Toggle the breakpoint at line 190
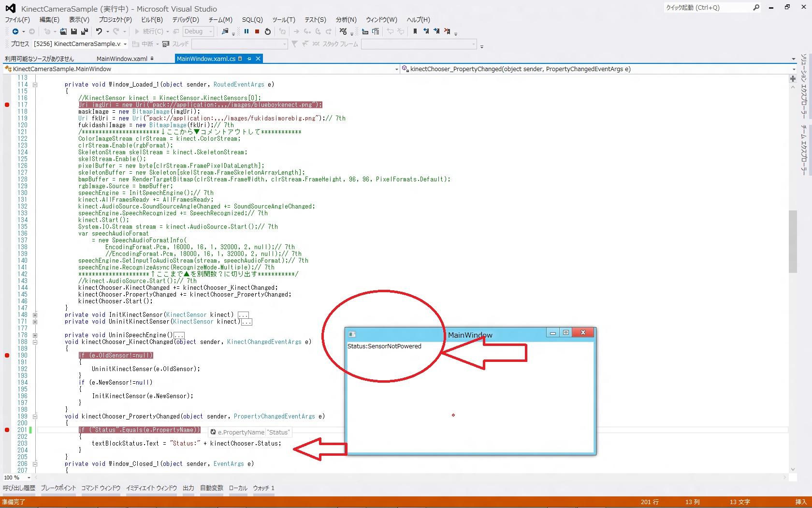This screenshot has height=508, width=812. tap(7, 356)
